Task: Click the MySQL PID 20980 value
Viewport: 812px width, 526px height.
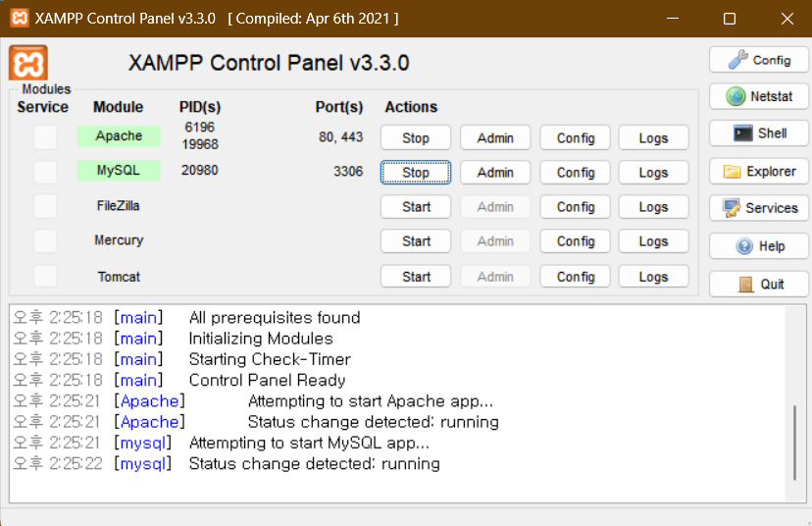Action: click(x=199, y=170)
